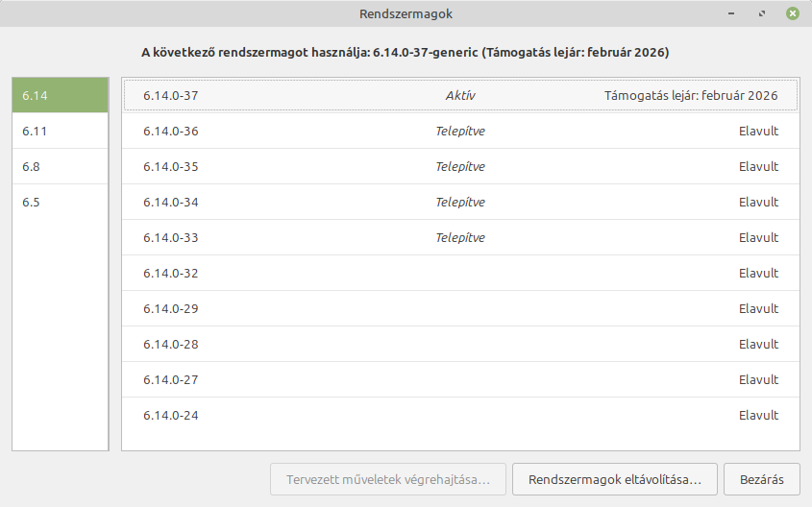The width and height of the screenshot is (812, 507).
Task: Select the 6.14.0-24 kernel row
Action: pos(460,415)
